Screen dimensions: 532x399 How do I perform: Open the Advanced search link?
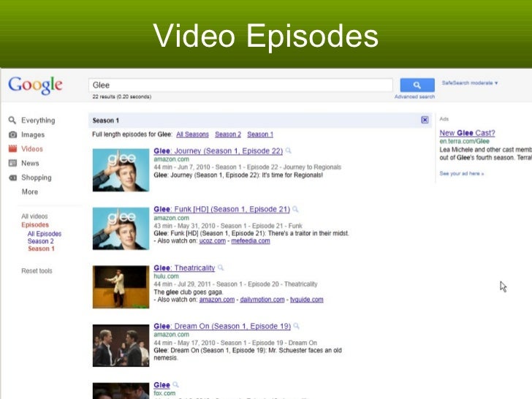coord(414,96)
